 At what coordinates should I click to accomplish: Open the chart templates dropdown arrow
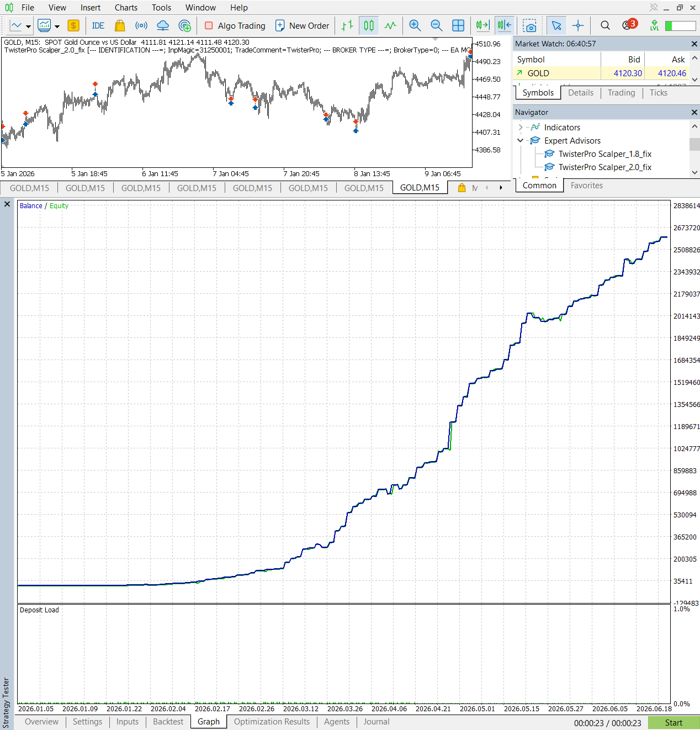coord(57,26)
